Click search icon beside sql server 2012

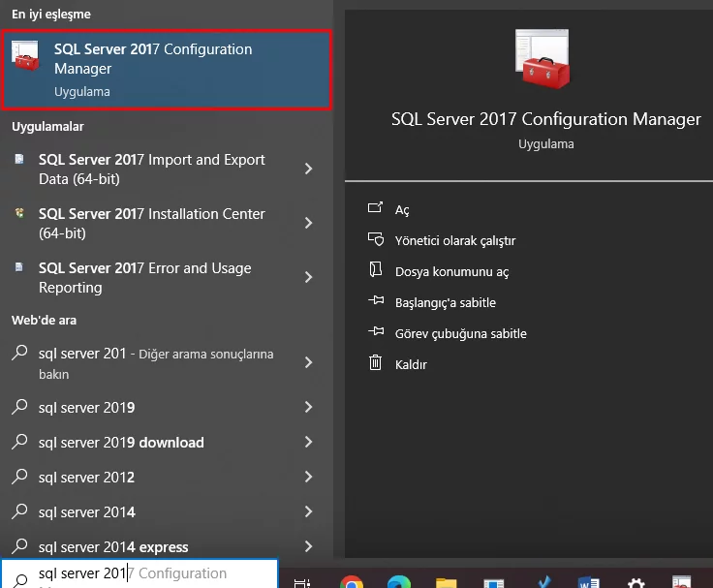19,477
